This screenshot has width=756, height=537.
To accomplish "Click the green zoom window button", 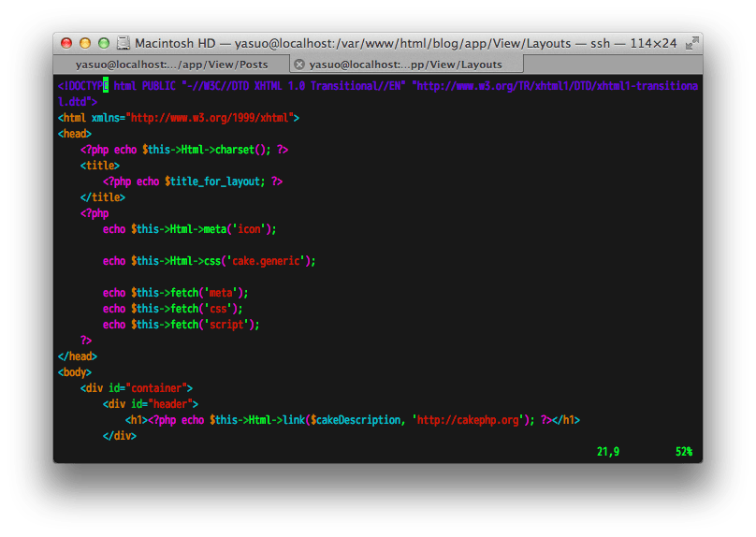I will coord(104,43).
